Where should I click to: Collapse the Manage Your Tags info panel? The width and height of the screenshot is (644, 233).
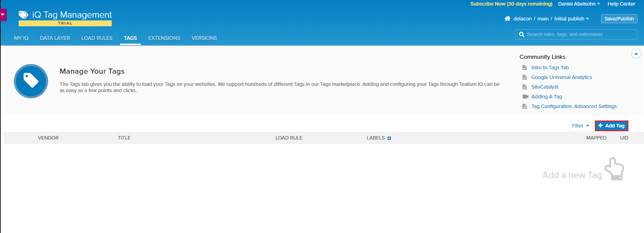point(636,54)
